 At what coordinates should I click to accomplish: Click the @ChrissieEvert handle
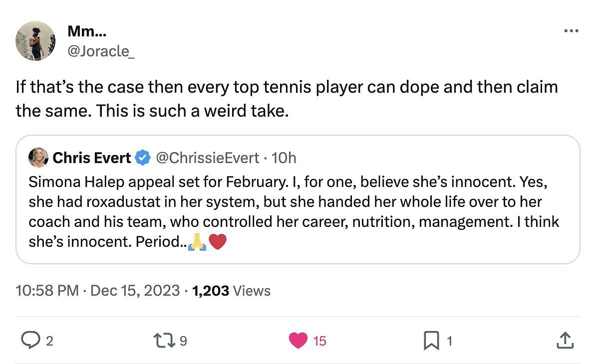[207, 158]
